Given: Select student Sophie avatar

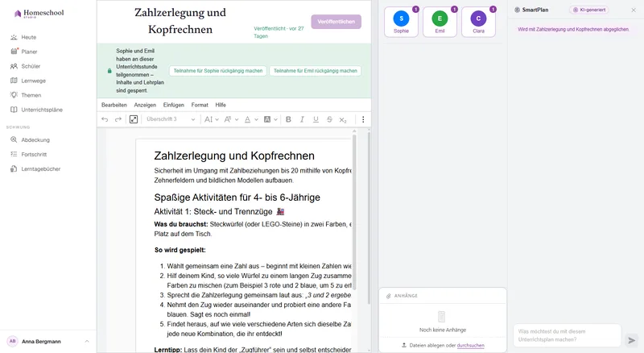Looking at the screenshot, I should tap(401, 19).
